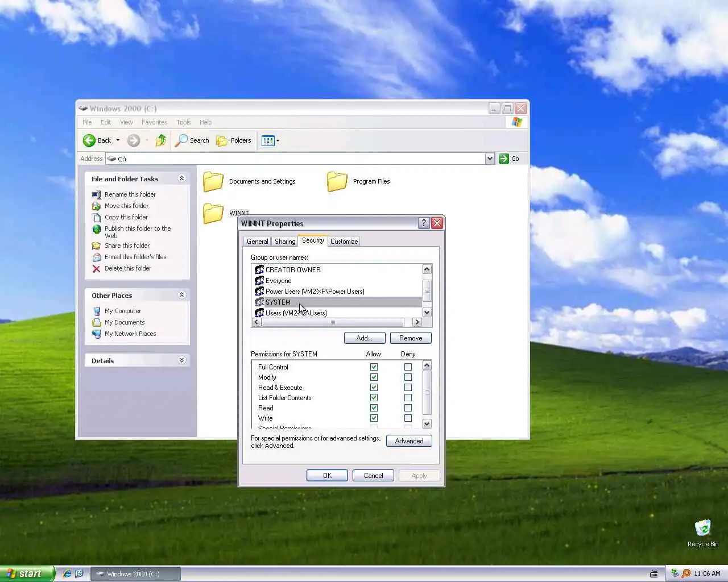Viewport: 728px width, 582px height.
Task: Check Deny for Modify permission
Action: coord(408,377)
